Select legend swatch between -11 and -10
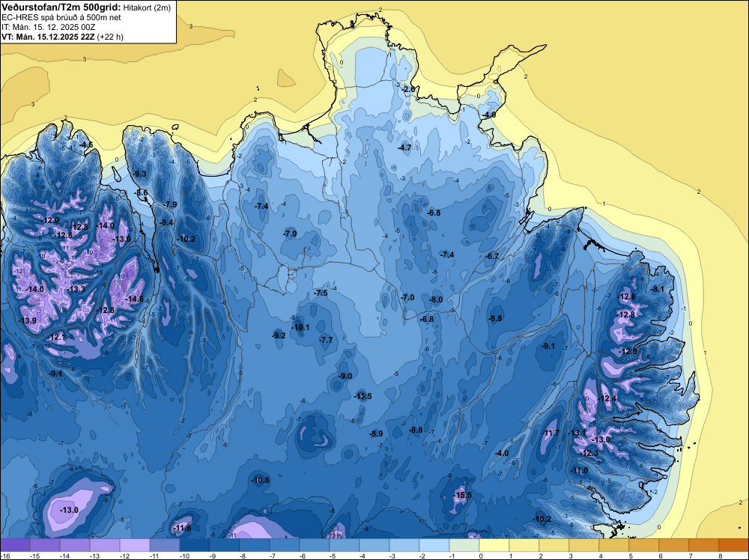The height and width of the screenshot is (560, 749). [165, 545]
